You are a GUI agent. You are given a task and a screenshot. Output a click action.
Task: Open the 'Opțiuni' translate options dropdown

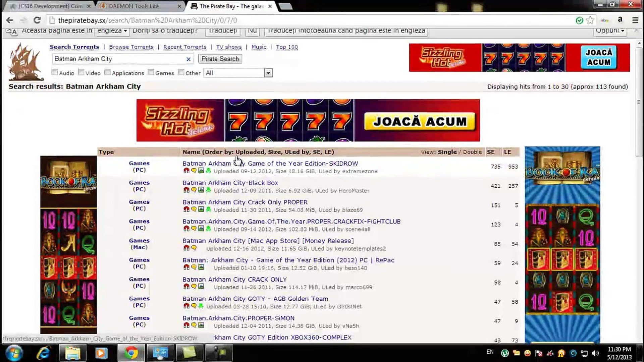coord(610,31)
